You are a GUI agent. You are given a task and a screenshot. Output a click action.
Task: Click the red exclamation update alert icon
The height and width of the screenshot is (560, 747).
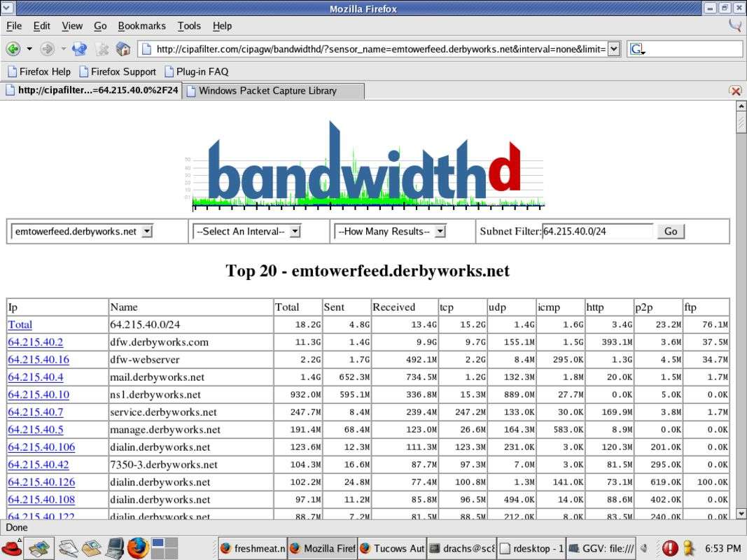point(670,549)
